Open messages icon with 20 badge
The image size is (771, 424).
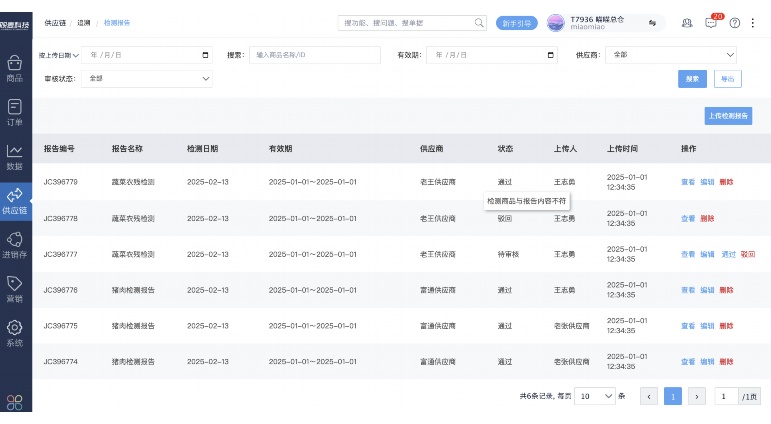pos(712,23)
